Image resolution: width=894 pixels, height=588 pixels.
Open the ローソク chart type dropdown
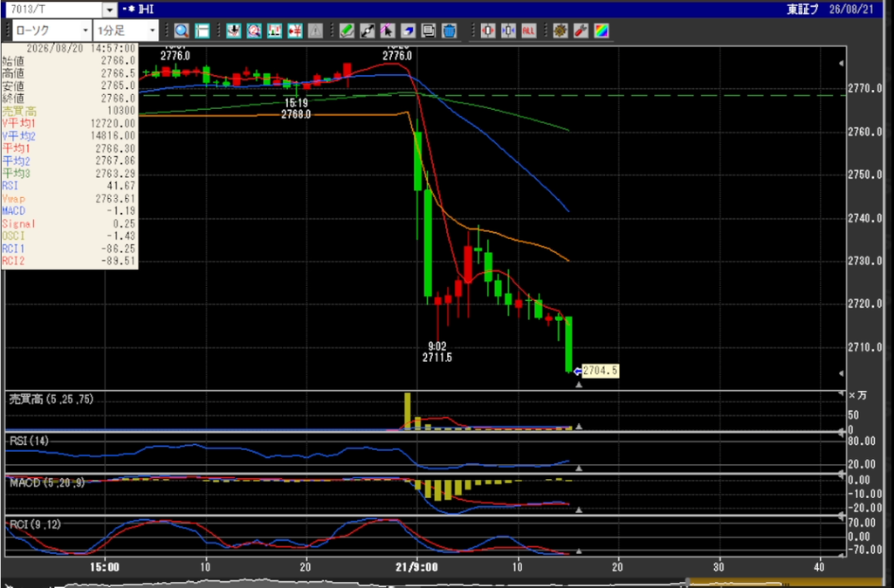coord(52,31)
